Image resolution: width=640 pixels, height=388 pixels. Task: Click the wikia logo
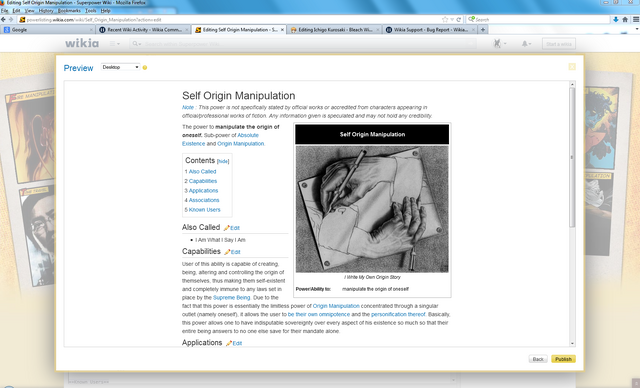point(82,43)
